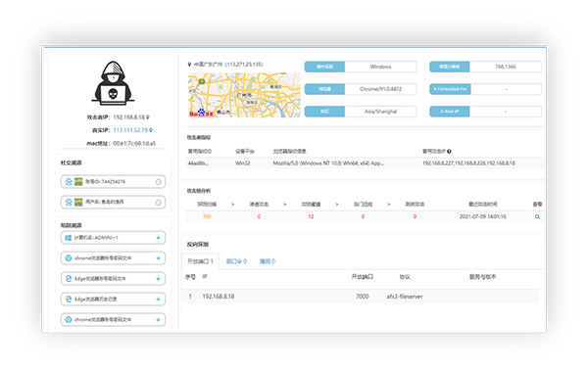Click the Baidu map thumbnail of Guangzhou
The image size is (588, 371).
pyautogui.click(x=244, y=95)
